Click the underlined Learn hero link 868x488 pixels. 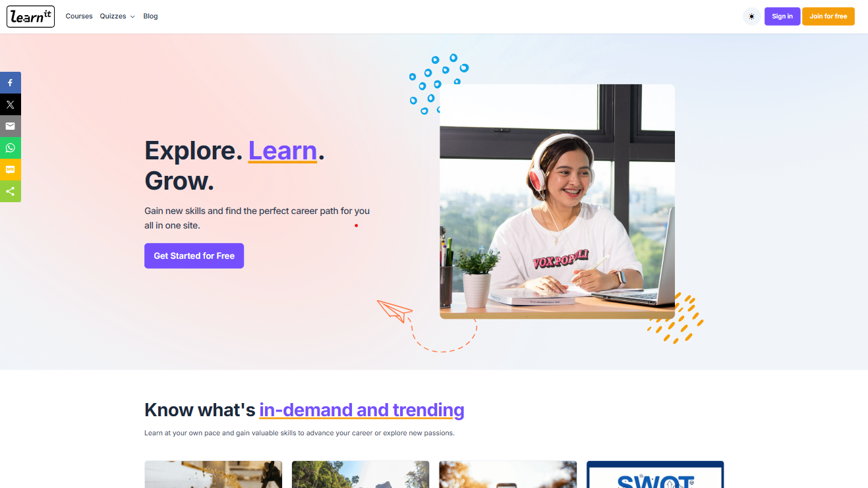coord(283,151)
